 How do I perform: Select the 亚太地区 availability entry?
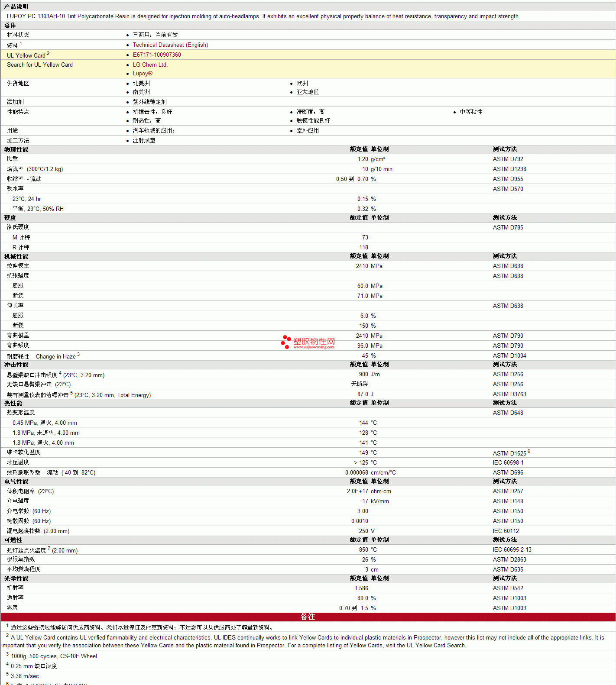[308, 92]
